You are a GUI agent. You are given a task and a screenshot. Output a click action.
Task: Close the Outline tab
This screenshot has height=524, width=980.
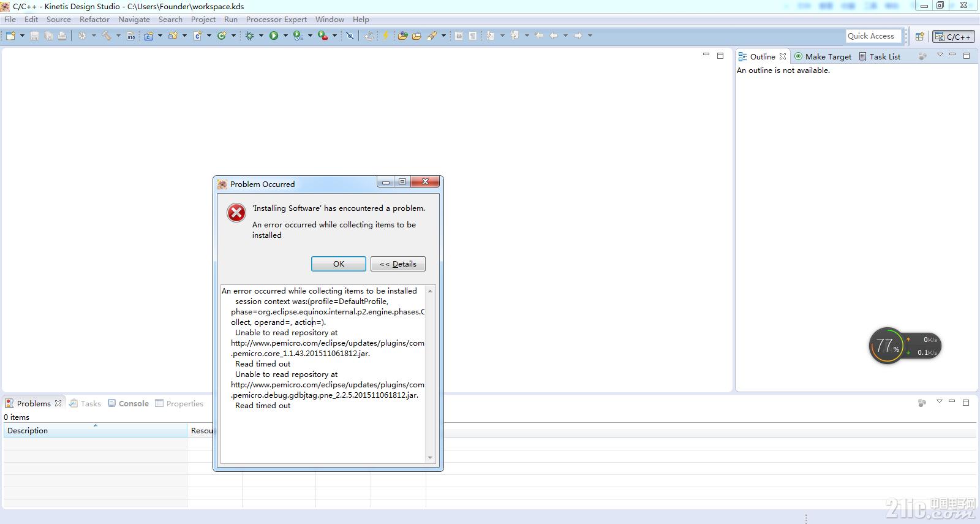pos(783,56)
